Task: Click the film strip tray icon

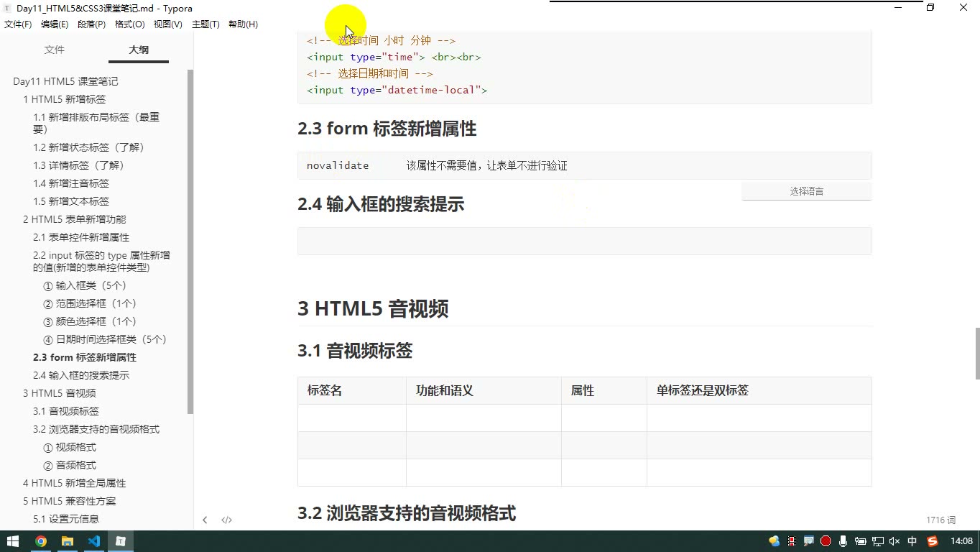Action: 792,541
